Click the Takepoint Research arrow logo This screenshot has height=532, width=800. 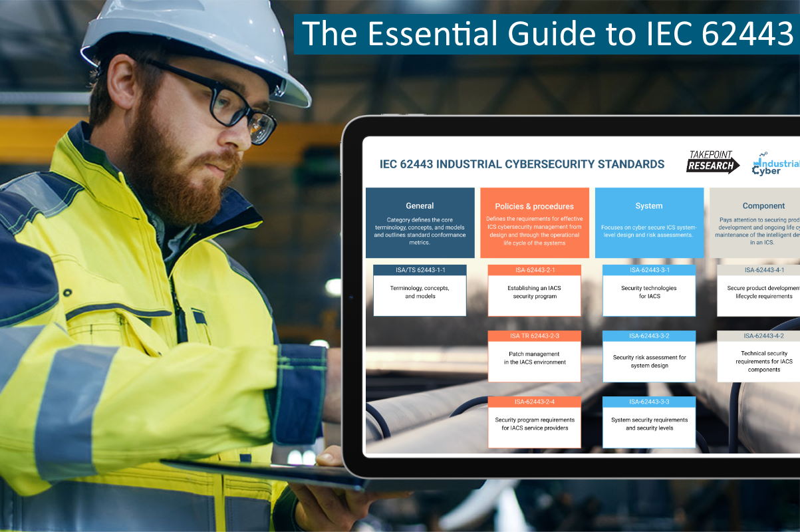point(713,163)
